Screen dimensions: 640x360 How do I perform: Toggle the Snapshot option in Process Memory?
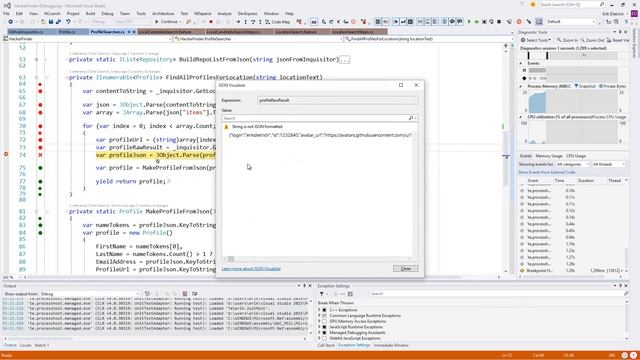(x=585, y=87)
